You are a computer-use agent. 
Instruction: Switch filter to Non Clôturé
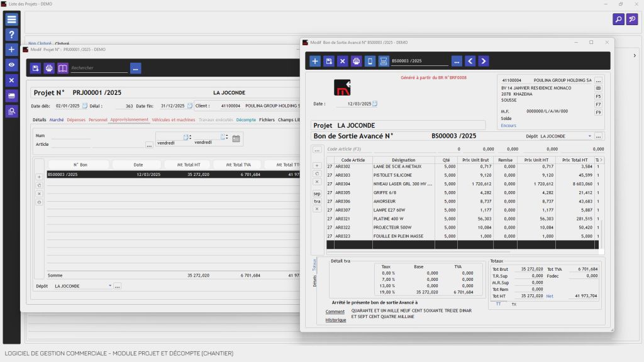point(40,43)
